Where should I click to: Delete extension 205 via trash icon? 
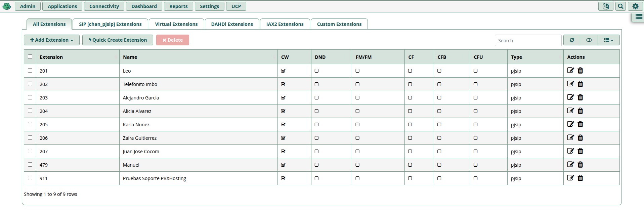click(580, 124)
